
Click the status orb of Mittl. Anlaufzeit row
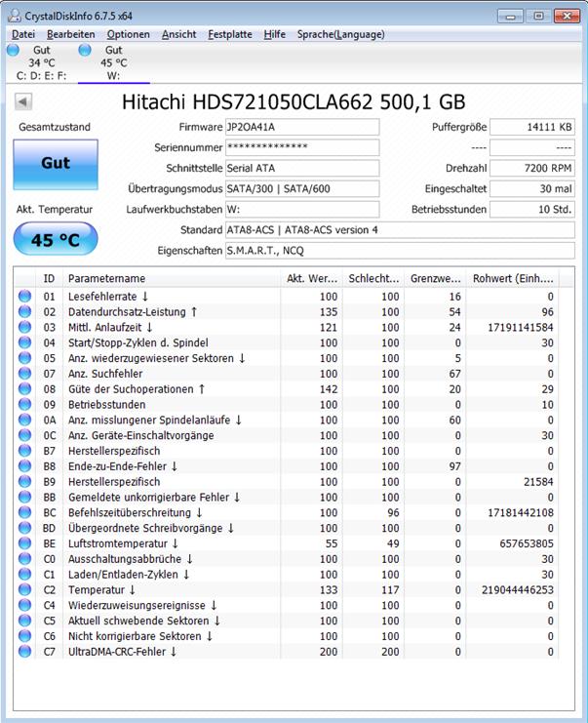tap(25, 327)
